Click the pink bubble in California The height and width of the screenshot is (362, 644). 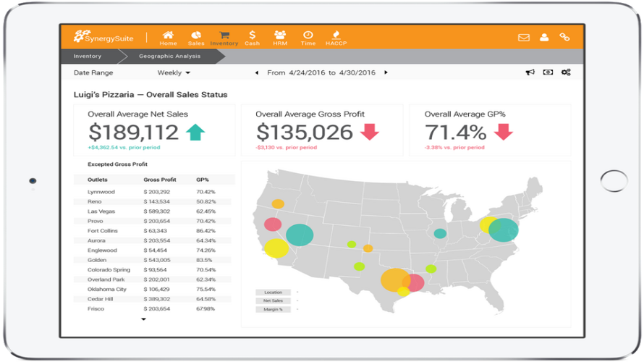click(x=273, y=224)
